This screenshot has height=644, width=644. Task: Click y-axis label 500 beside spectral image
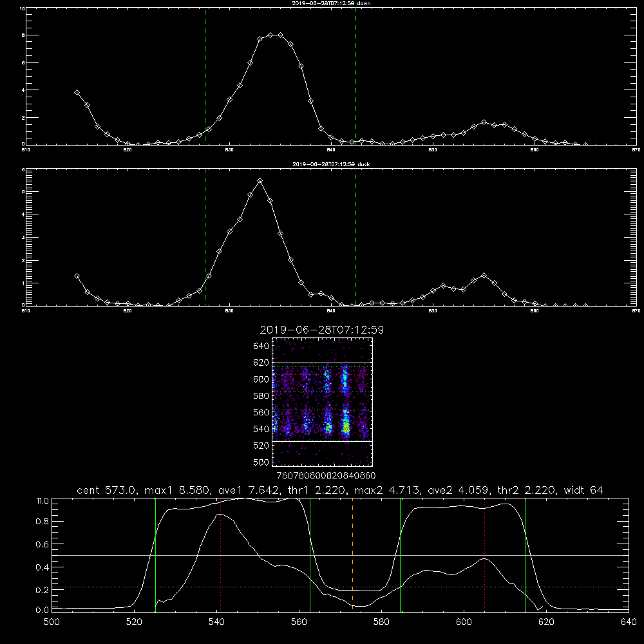click(x=261, y=462)
